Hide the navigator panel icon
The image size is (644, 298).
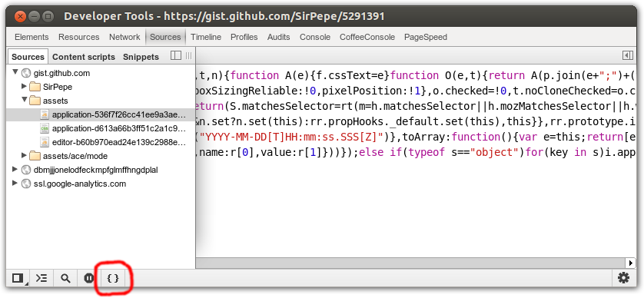[176, 56]
